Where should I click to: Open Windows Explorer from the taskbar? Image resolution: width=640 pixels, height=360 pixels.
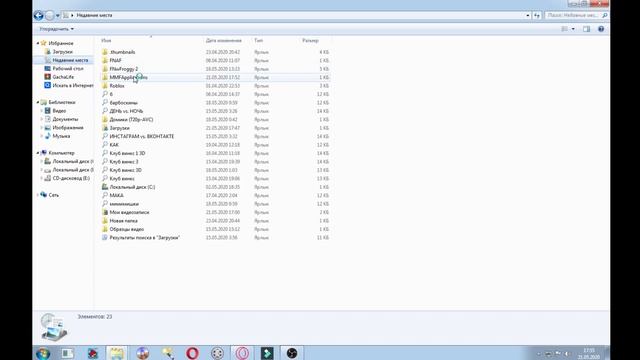[117, 353]
